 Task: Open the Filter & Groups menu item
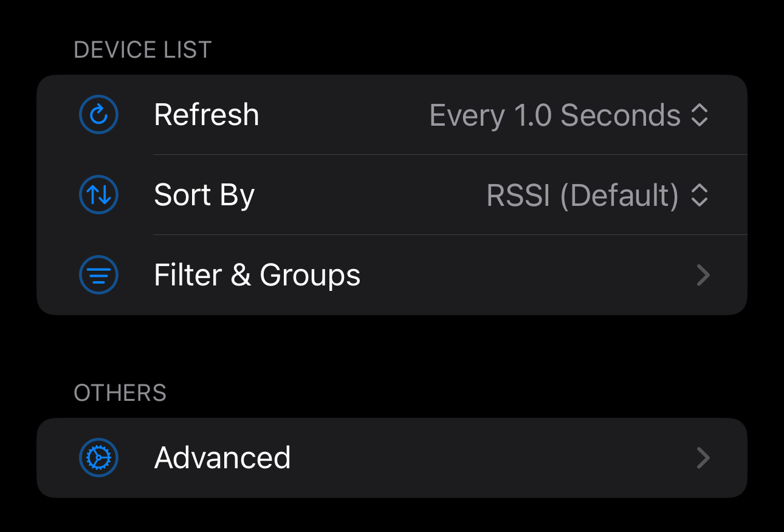pyautogui.click(x=257, y=275)
